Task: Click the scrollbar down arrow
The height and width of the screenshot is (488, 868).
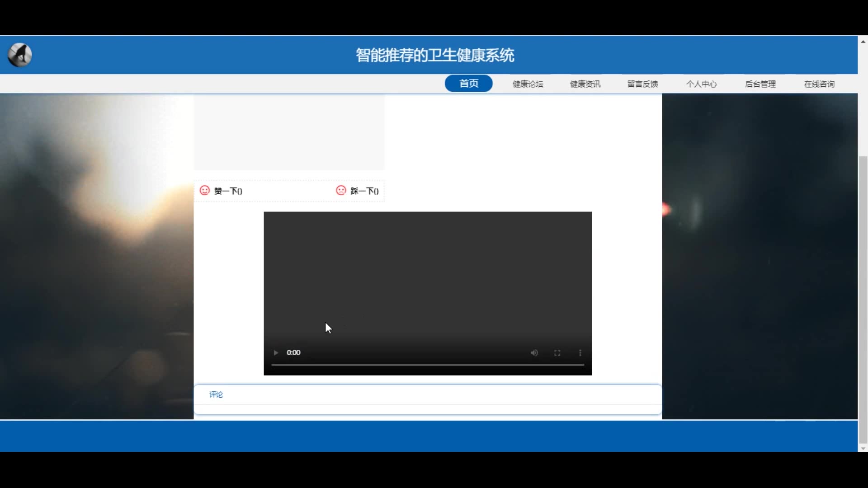Action: [x=863, y=448]
